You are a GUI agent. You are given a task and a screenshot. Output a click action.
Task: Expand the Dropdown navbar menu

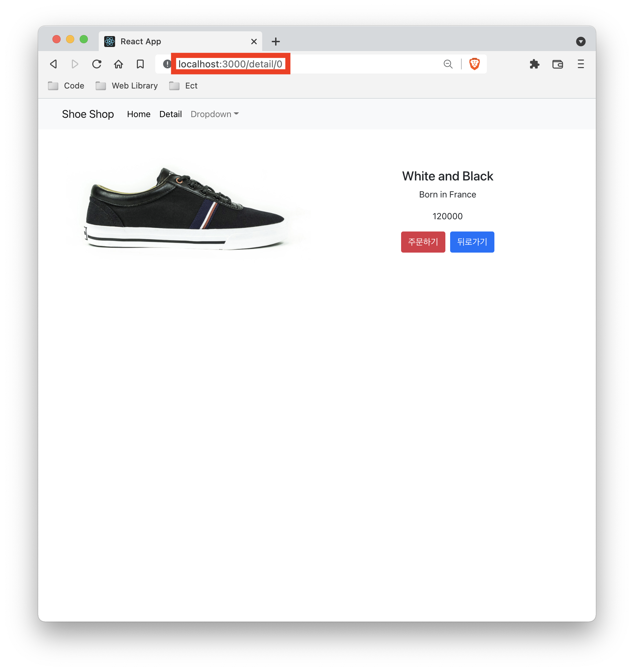point(215,114)
